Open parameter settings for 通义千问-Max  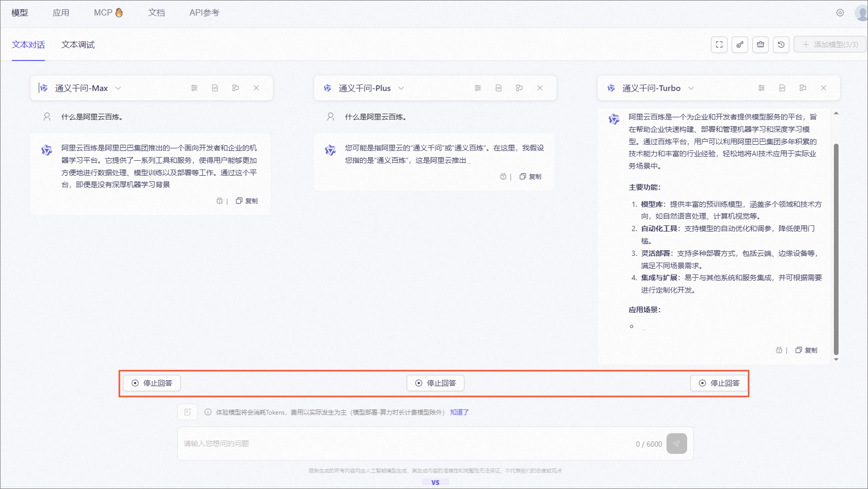(x=194, y=88)
